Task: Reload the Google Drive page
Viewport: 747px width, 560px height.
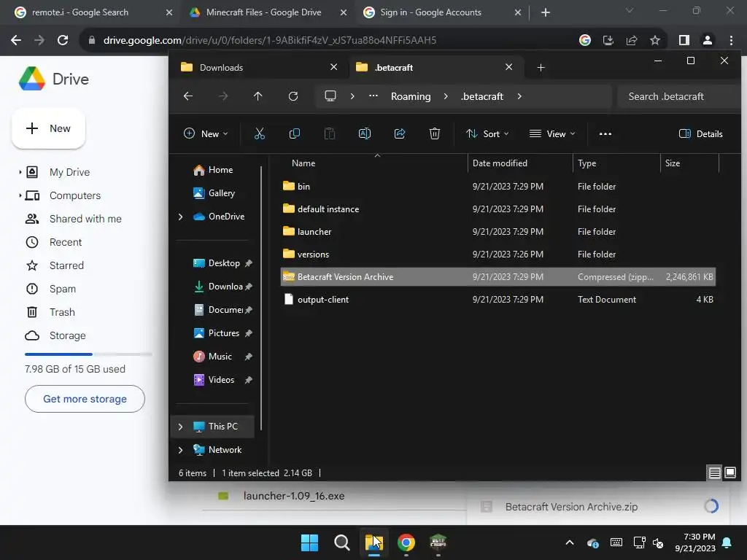Action: 63,40
